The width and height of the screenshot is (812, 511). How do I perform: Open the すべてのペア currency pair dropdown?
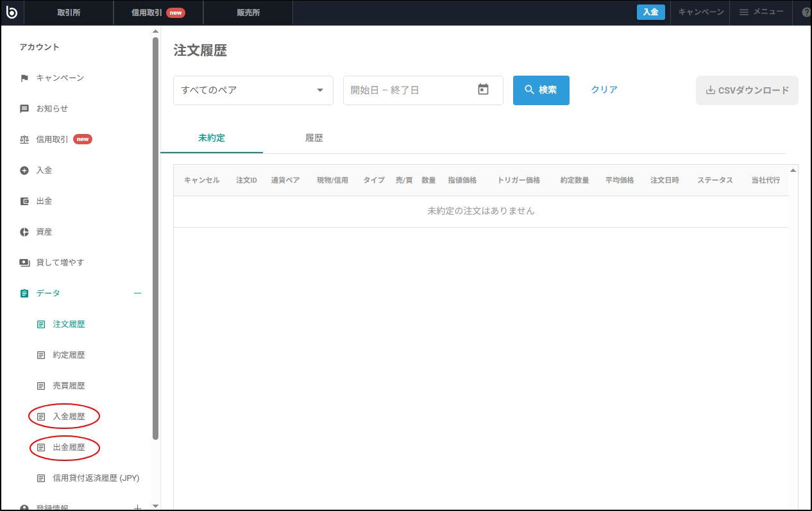click(x=253, y=90)
